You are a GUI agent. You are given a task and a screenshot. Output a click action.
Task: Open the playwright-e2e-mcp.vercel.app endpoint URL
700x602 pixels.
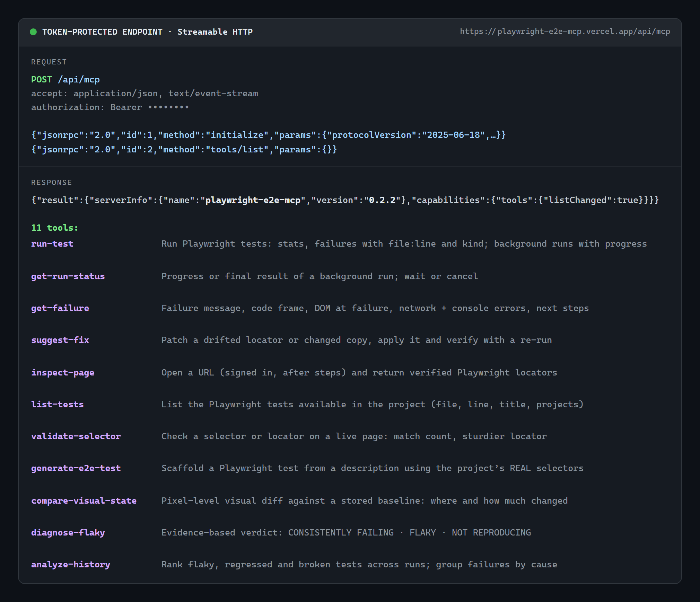(x=565, y=32)
